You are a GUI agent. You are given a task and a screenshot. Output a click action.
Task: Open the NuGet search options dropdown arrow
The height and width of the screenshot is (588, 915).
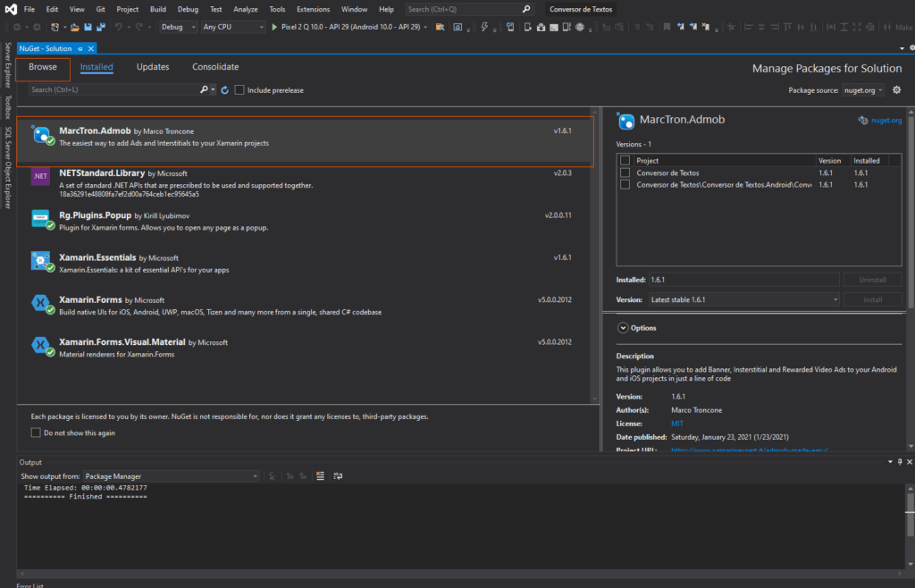coord(213,90)
